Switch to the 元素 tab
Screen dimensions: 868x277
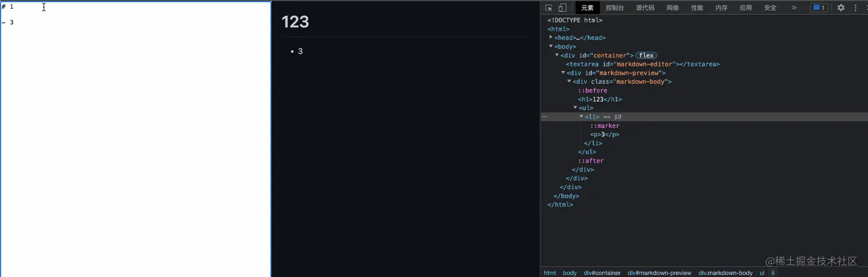[x=587, y=8]
